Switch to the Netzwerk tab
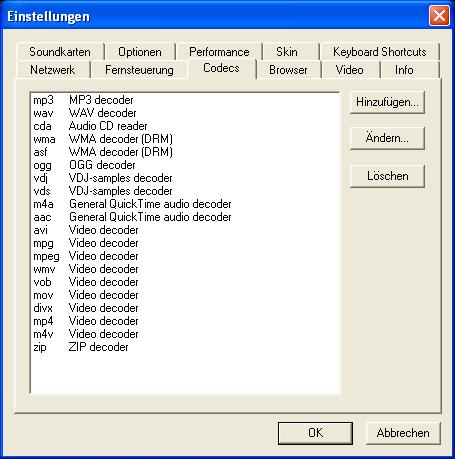Screen dimensions: 455x459 coord(53,70)
